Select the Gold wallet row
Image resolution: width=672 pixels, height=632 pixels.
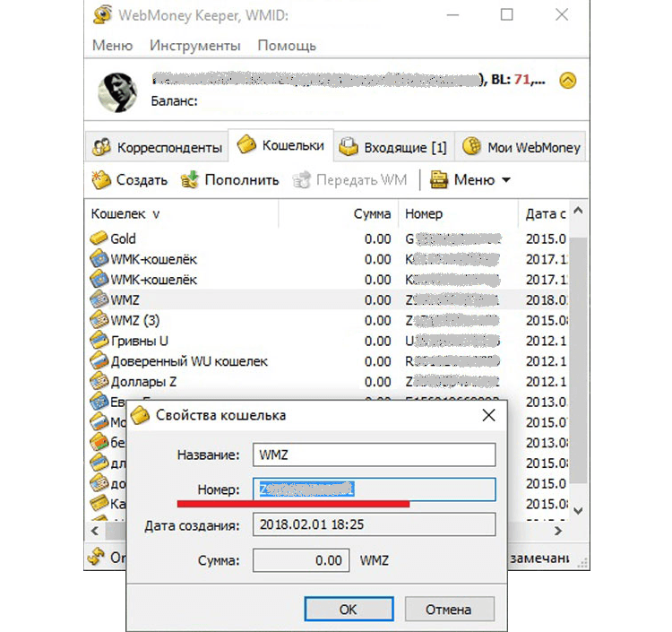click(328, 238)
